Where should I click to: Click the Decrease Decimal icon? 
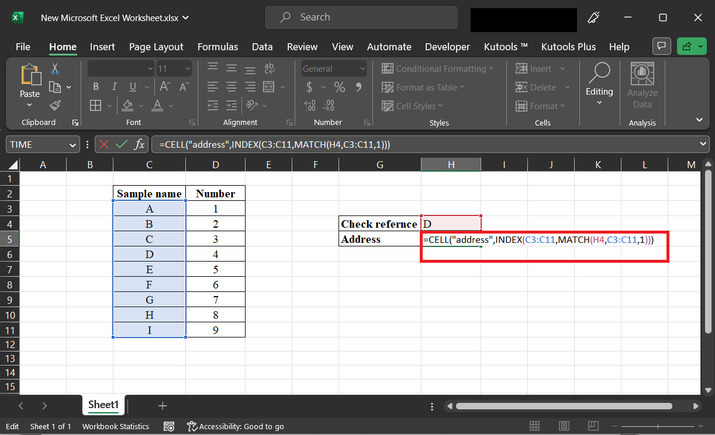[x=328, y=106]
